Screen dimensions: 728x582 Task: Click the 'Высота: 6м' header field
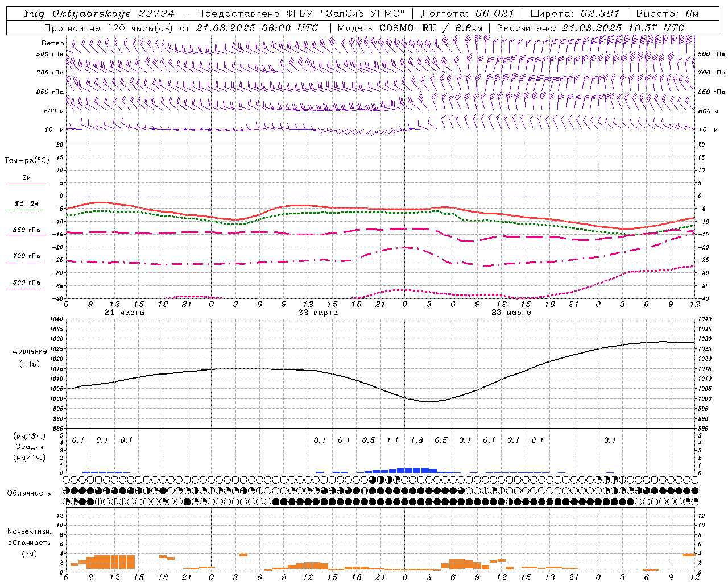(667, 14)
